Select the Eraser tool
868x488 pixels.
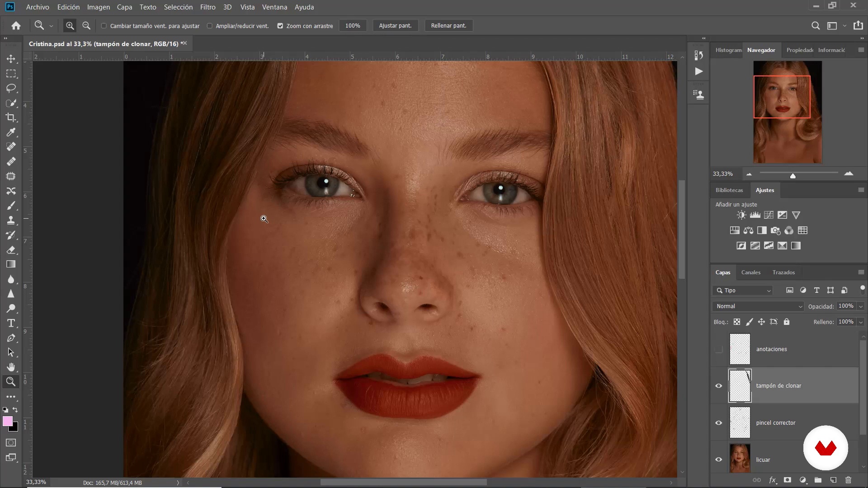click(x=11, y=249)
